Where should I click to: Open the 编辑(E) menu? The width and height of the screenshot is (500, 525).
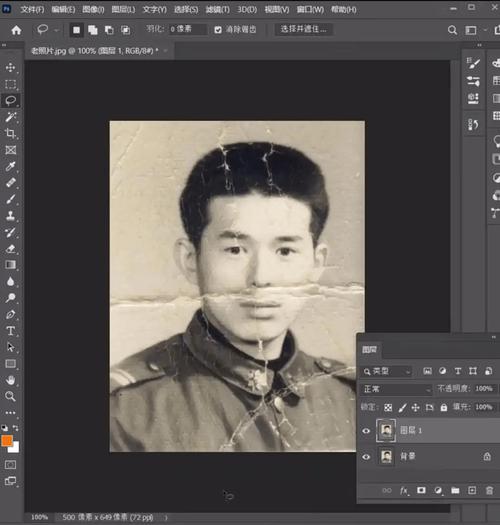pos(63,9)
